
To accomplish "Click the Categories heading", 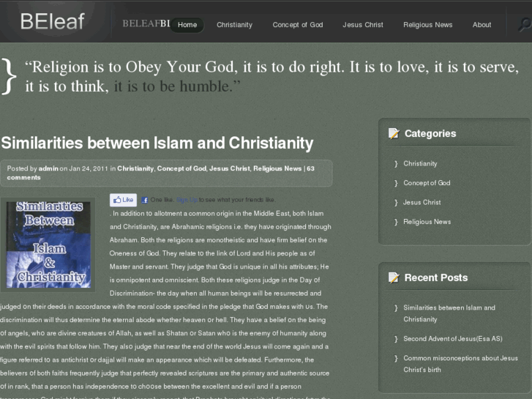I will 430,134.
